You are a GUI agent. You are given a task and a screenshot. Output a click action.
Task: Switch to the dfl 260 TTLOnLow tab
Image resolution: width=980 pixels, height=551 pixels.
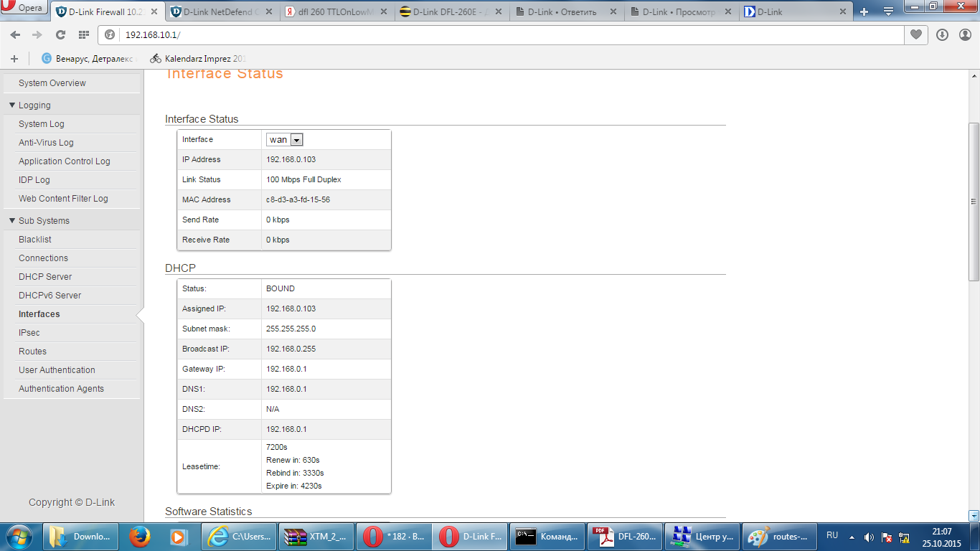coord(337,12)
